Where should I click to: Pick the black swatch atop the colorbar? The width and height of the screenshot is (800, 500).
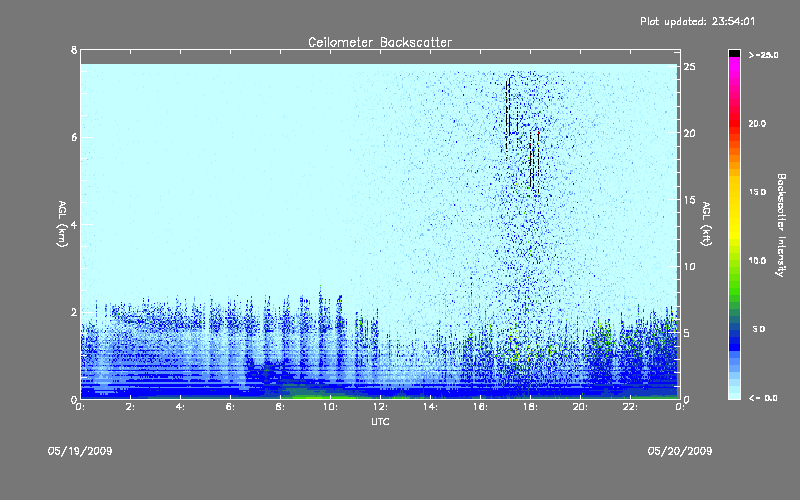(x=734, y=53)
